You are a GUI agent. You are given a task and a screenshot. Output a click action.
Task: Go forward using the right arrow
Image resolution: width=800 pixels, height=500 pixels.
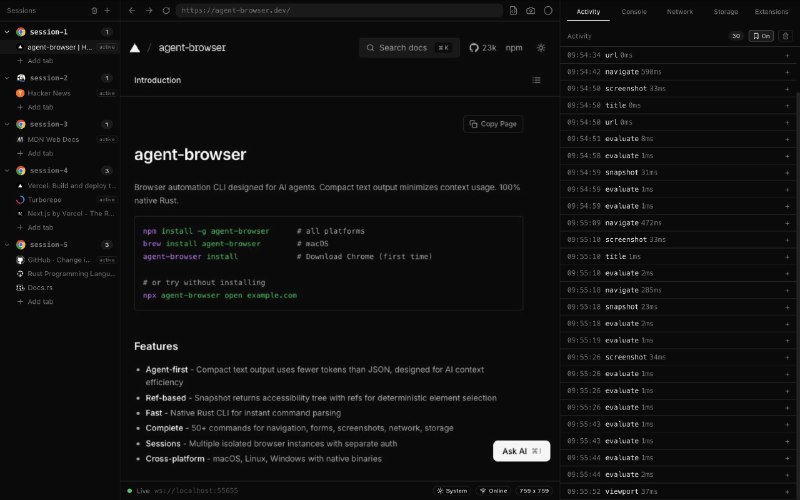[149, 10]
